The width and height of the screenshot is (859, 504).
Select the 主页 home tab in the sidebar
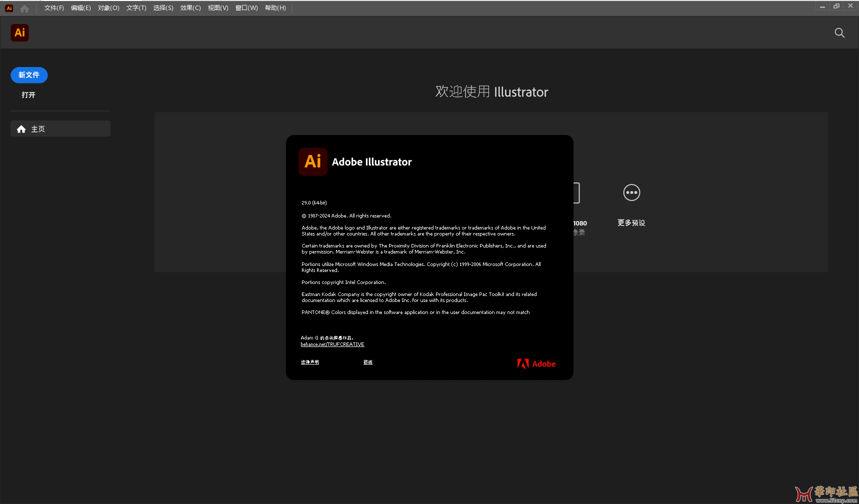[60, 129]
